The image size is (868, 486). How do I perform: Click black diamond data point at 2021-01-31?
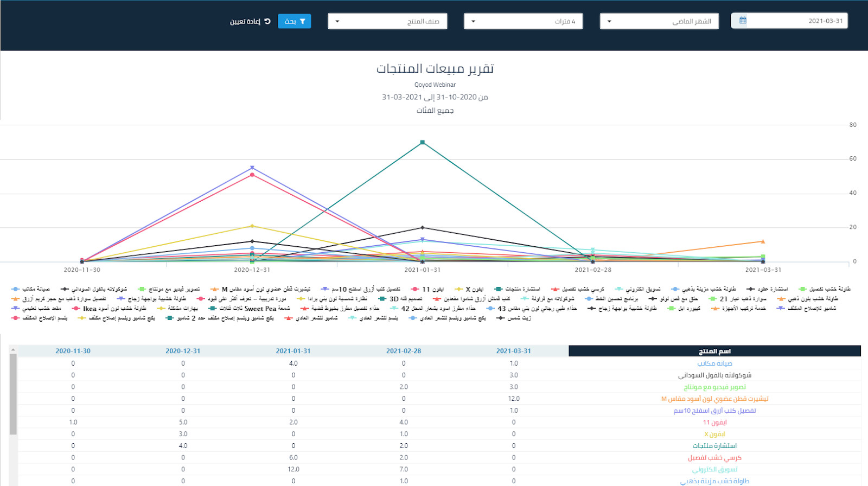[x=423, y=228]
